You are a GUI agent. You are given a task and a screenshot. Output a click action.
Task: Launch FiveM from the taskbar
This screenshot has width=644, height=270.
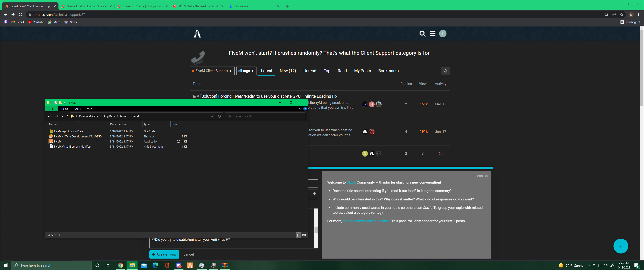(190, 265)
